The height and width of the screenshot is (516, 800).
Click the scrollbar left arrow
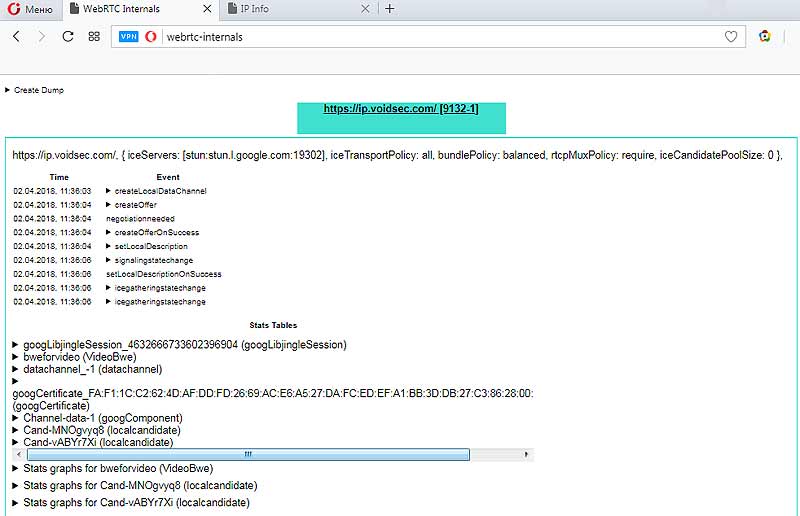[19, 454]
